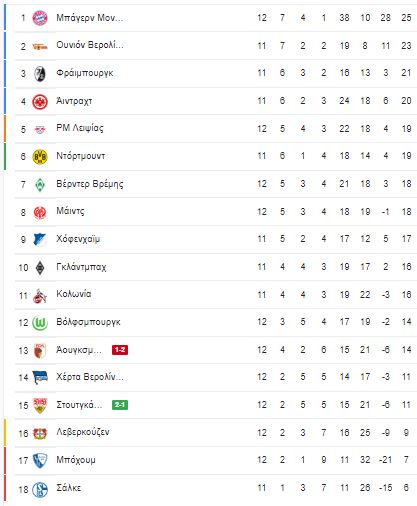Click the Hoffenheim blue crest
This screenshot has width=417, height=506.
40,240
